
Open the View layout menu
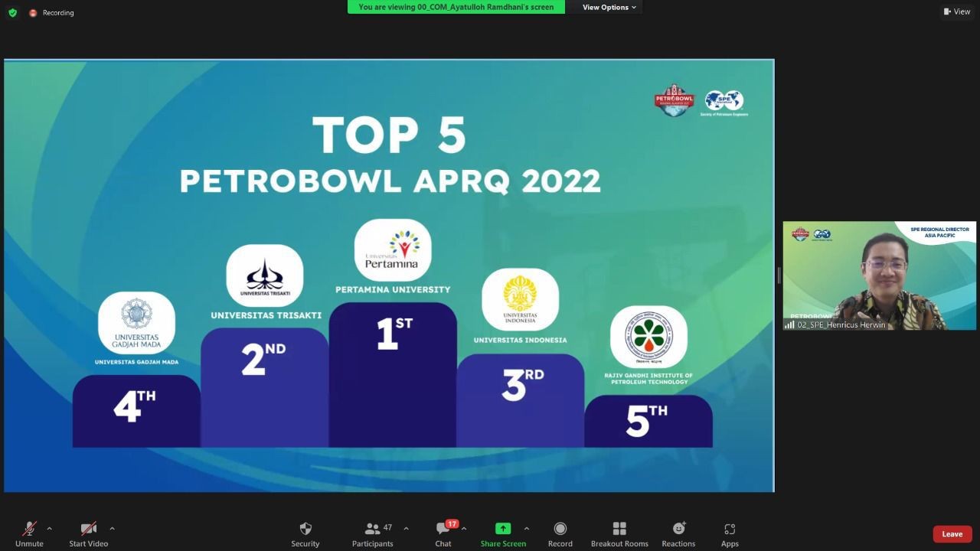coord(957,11)
